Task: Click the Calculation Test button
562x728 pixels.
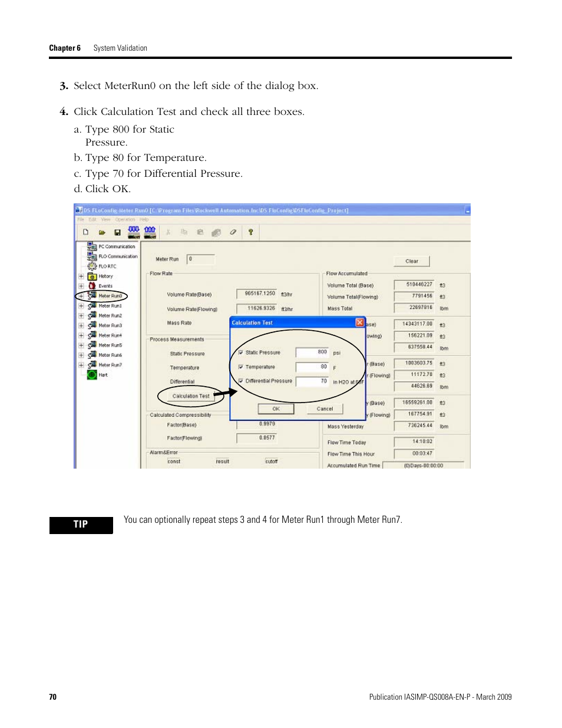Action: 191,396
